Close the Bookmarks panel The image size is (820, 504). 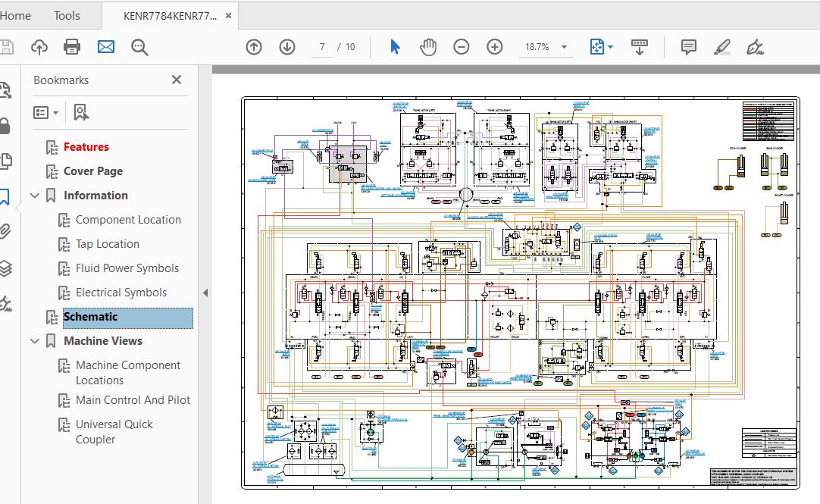click(x=177, y=80)
